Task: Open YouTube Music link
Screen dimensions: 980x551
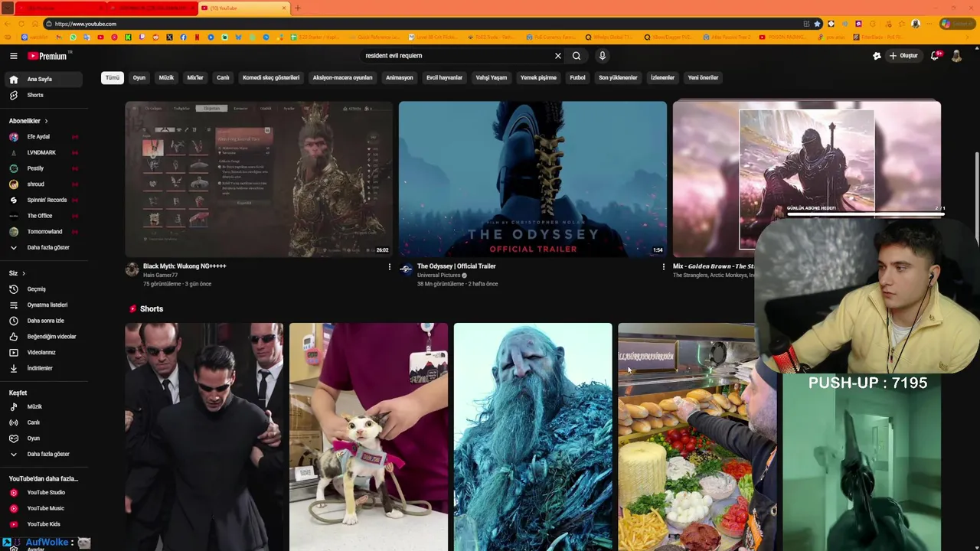Action: [x=44, y=508]
